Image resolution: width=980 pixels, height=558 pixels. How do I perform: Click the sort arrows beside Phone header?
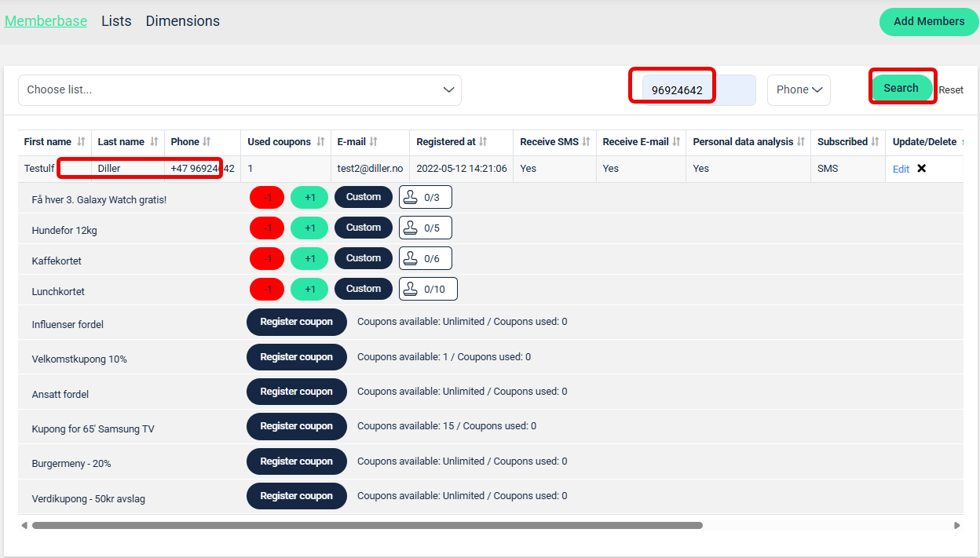[x=207, y=142]
